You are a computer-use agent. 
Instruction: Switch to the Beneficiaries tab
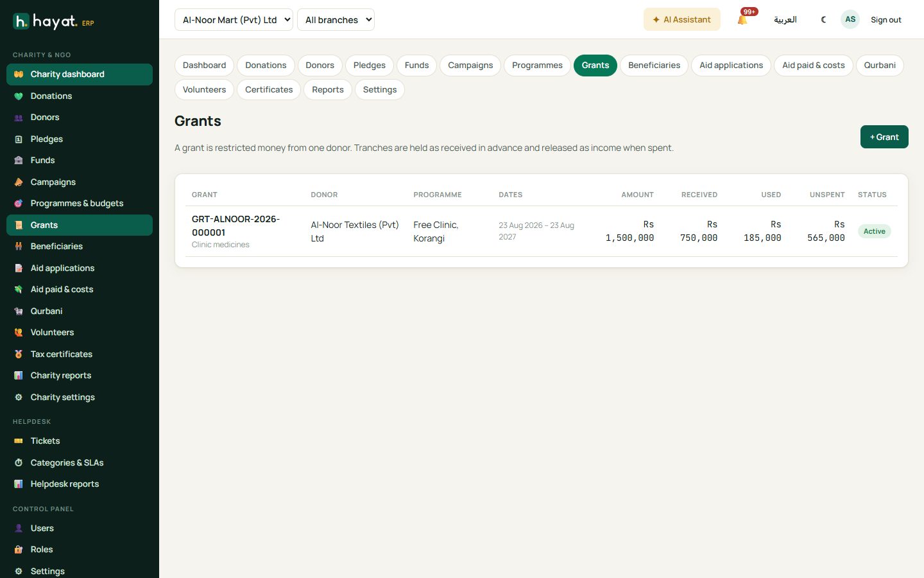(x=654, y=66)
